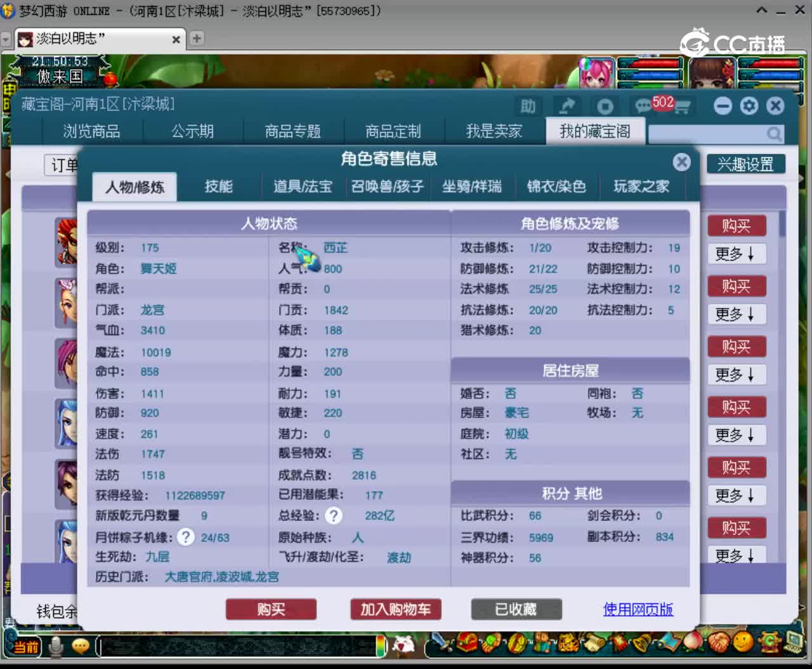The image size is (812, 669).
Task: Open the tab list dropdown arrow
Action: pyautogui.click(x=6, y=39)
